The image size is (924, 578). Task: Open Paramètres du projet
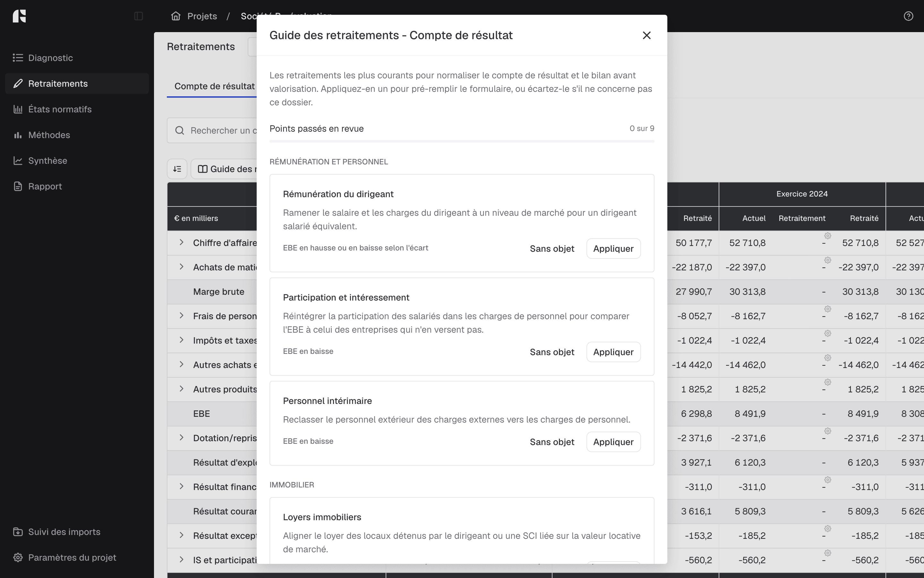[x=77, y=557]
